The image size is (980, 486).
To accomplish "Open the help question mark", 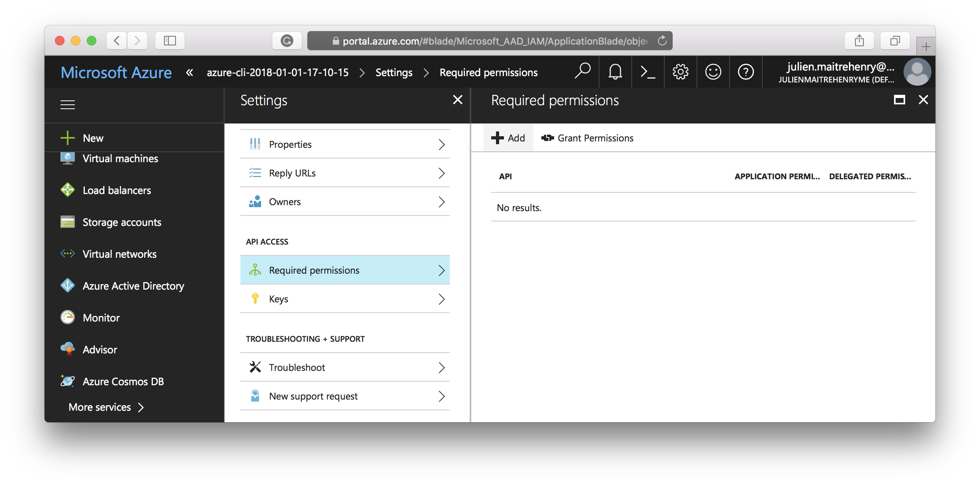I will tap(746, 72).
